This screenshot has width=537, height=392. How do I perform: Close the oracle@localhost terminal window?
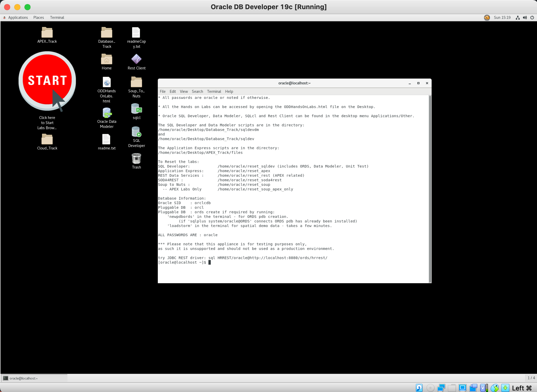427,83
